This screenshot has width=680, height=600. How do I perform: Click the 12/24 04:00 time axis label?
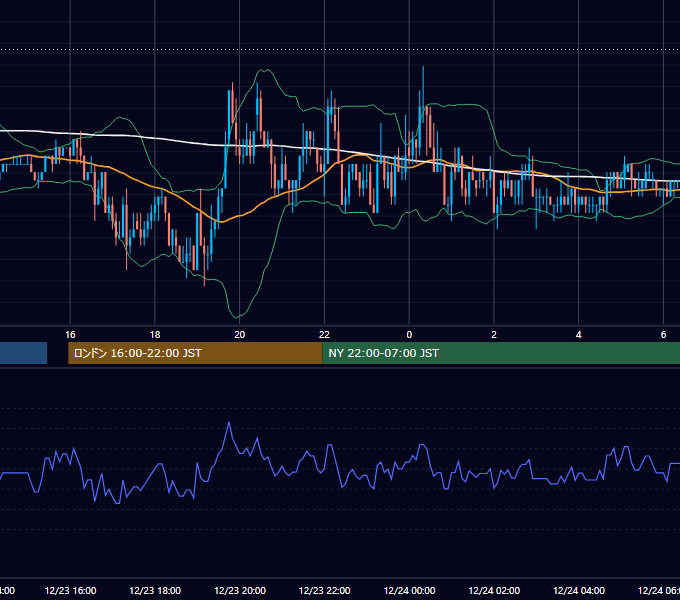pyautogui.click(x=579, y=590)
